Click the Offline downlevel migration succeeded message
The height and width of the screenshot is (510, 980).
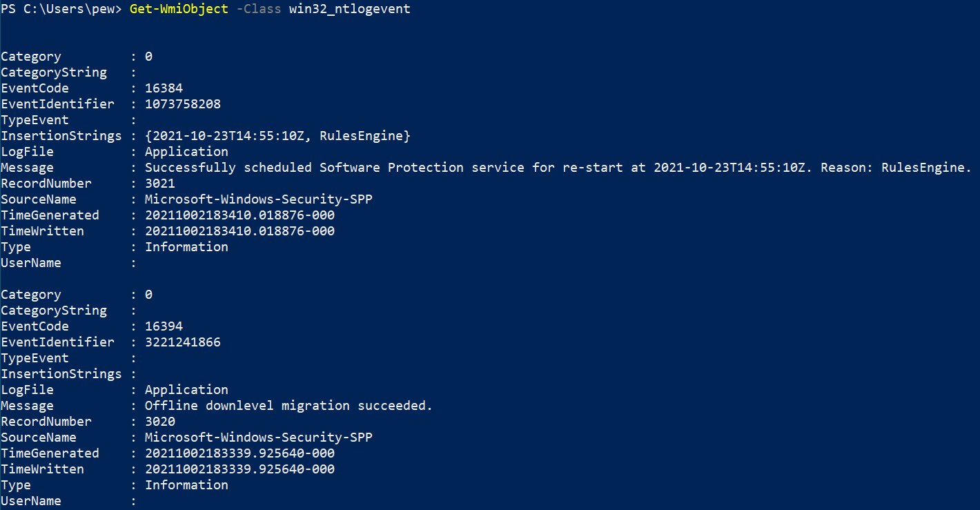pos(288,406)
